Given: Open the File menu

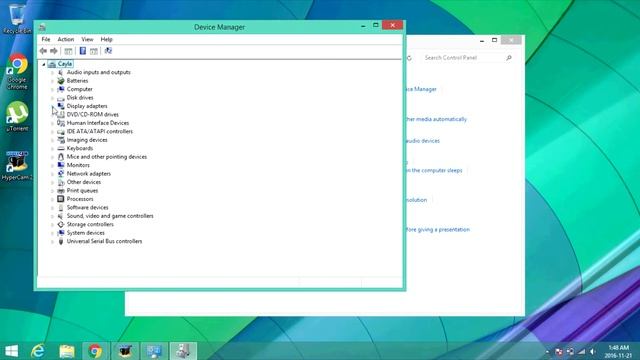Looking at the screenshot, I should 46,39.
